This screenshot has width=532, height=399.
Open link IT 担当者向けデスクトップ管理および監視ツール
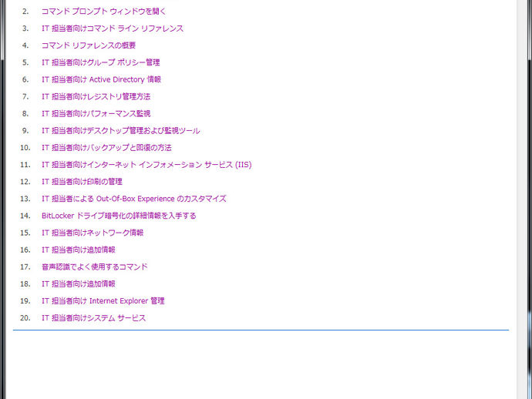click(x=121, y=130)
